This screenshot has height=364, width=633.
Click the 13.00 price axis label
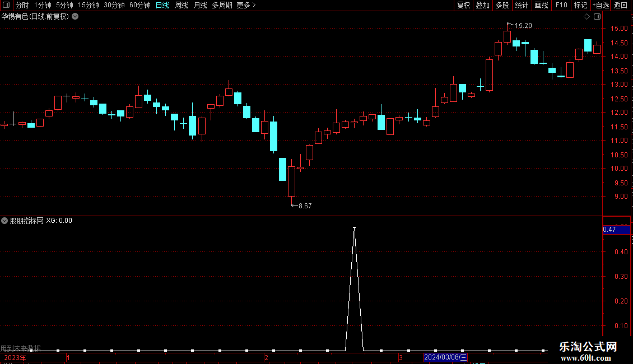point(619,85)
